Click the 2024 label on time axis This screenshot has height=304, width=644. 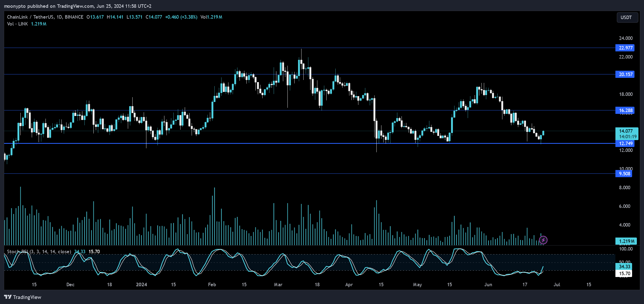tap(141, 285)
